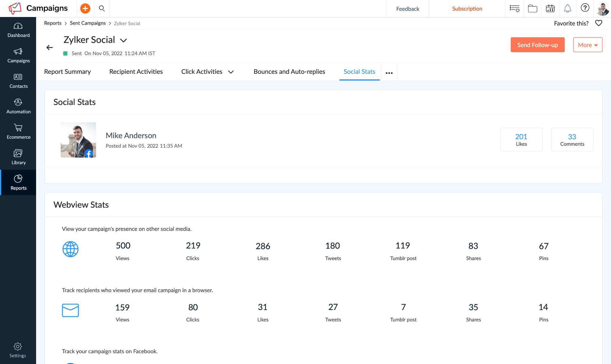Click the 159 Views value
Image resolution: width=611 pixels, height=364 pixels.
point(122,307)
